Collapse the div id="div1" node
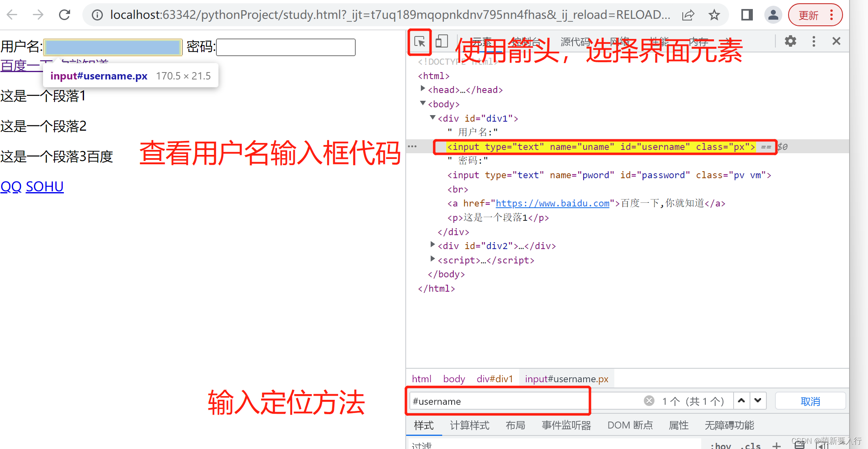This screenshot has width=868, height=449. [x=432, y=118]
